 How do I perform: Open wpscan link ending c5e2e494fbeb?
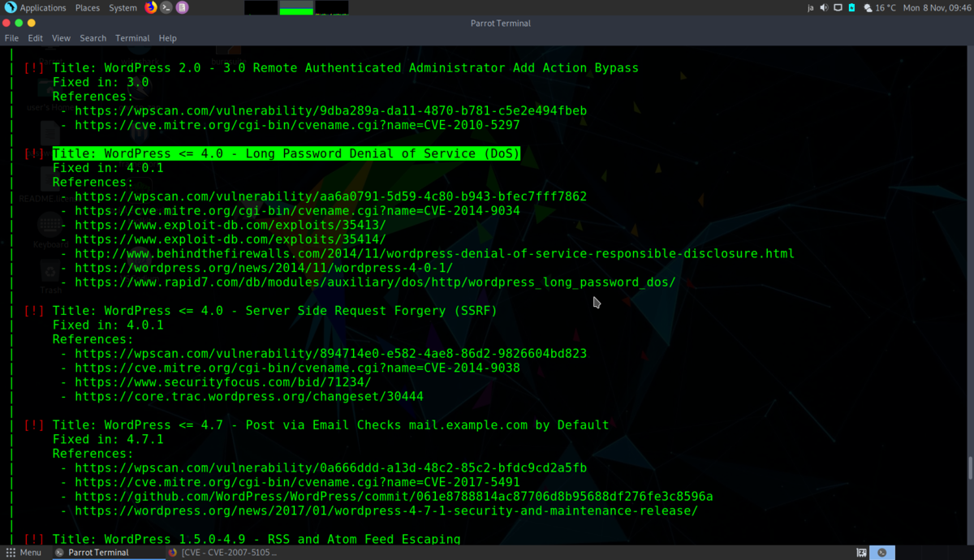[x=330, y=110]
